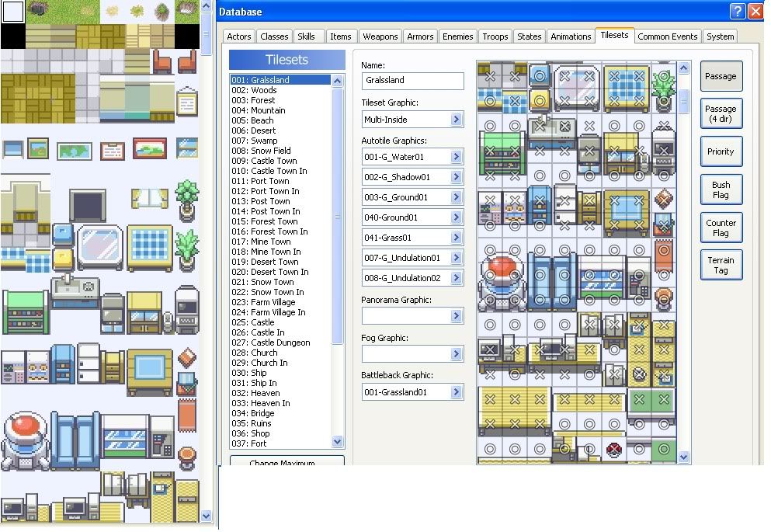Toggle passage on the orange stool tile in Database
This screenshot has width=771, height=532.
point(664,300)
